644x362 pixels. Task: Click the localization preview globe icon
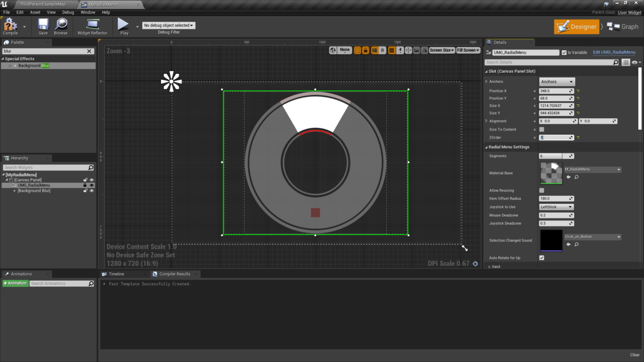(333, 50)
